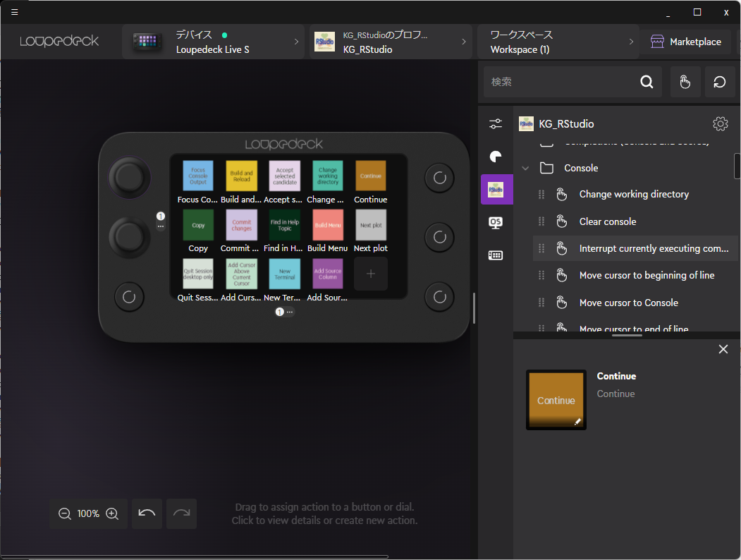The width and height of the screenshot is (741, 560).
Task: Click the orange Continue key on device
Action: point(371,176)
